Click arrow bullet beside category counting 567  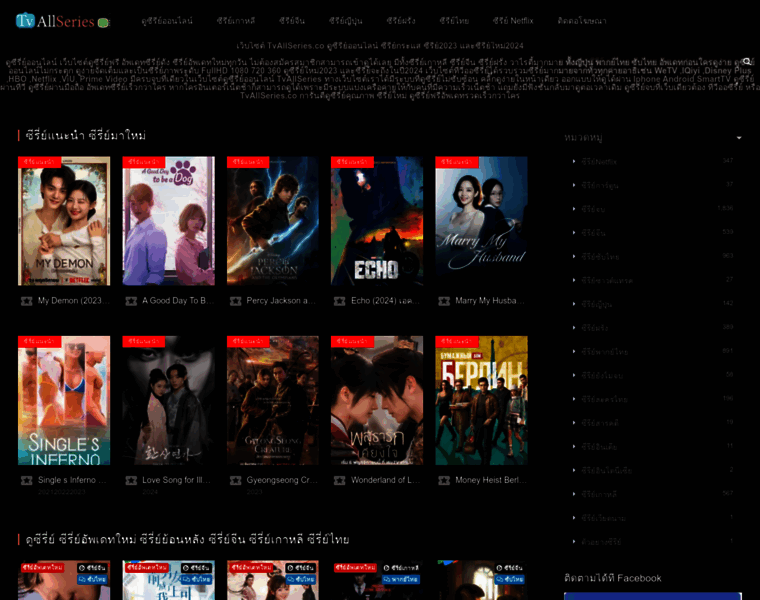pyautogui.click(x=574, y=493)
